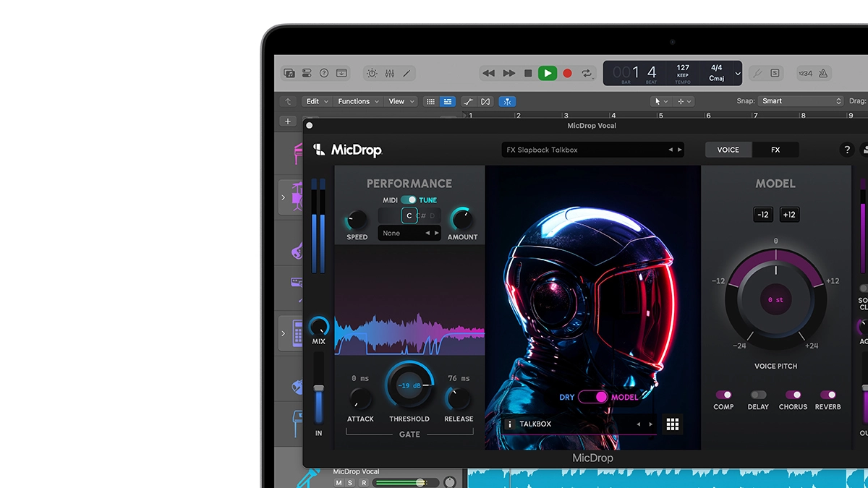The width and height of the screenshot is (868, 488).
Task: Switch to the FX tab
Action: 775,150
